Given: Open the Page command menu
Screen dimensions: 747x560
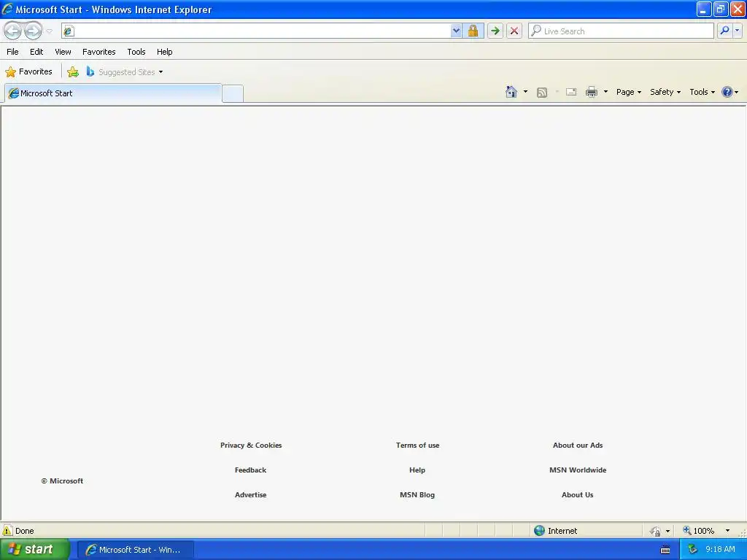Looking at the screenshot, I should tap(628, 92).
